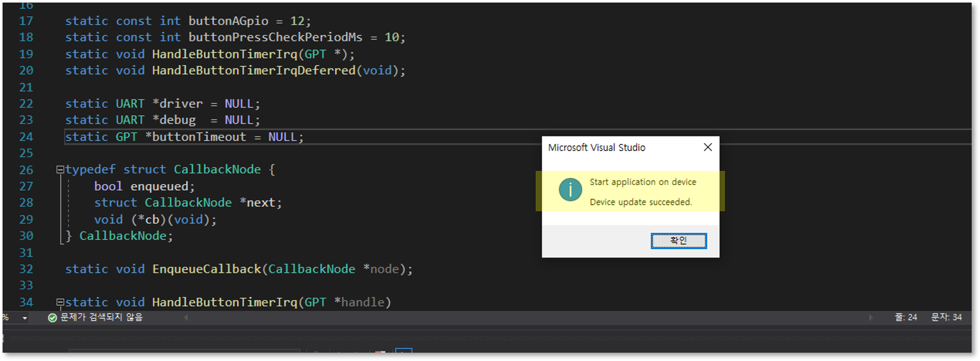Click the Device update succeeded message

click(641, 202)
